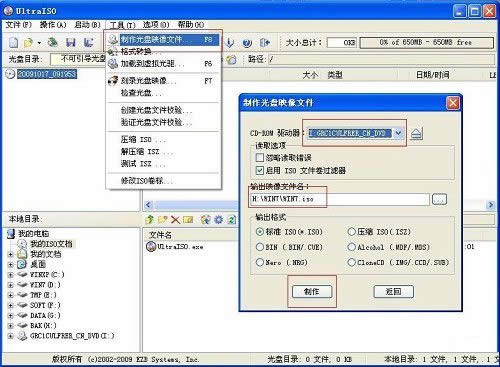
Task: Select the 20091017_091953 disc volume in tree
Action: click(x=47, y=74)
